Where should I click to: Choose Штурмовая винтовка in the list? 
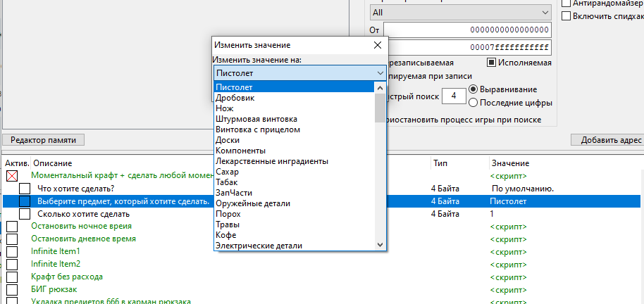pos(256,119)
